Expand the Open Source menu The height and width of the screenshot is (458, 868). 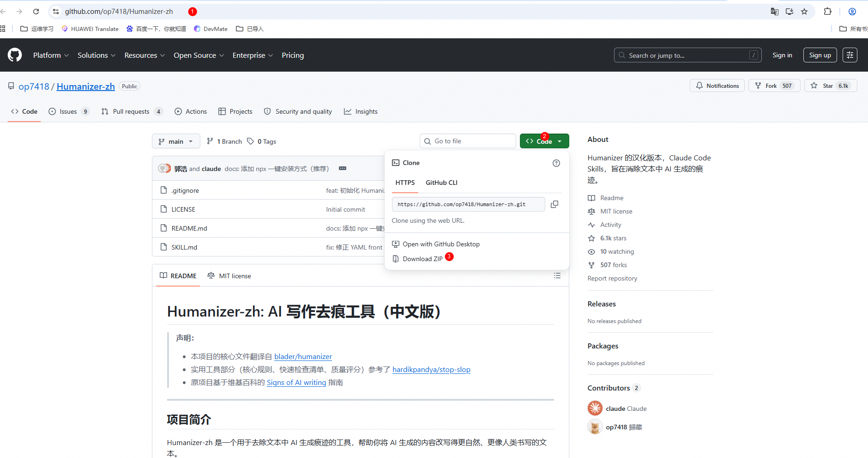pos(199,55)
